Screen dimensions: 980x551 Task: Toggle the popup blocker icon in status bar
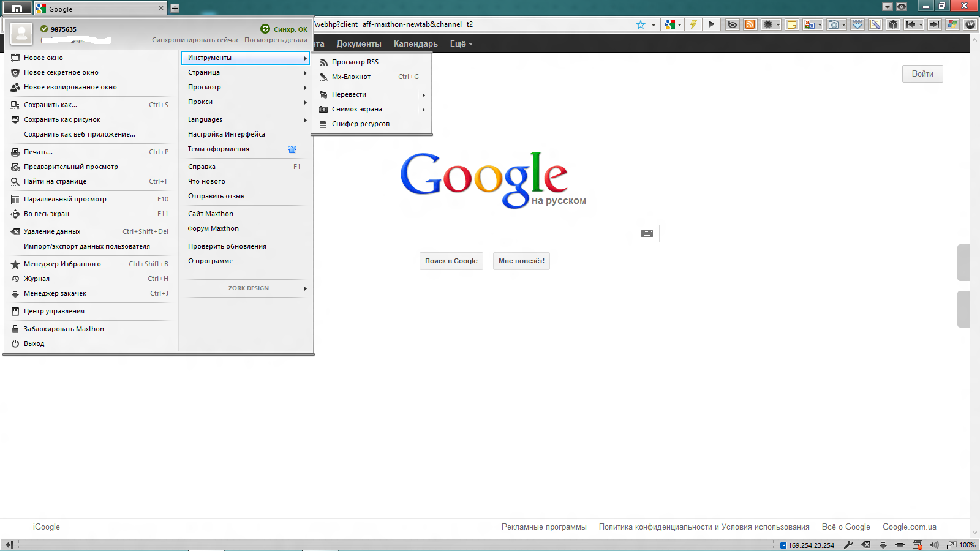917,544
